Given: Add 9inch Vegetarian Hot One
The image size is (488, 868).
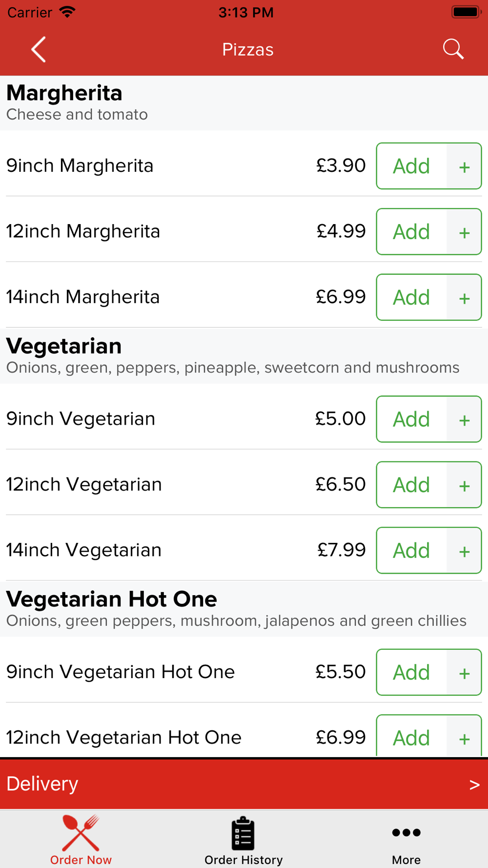Looking at the screenshot, I should coord(411,672).
